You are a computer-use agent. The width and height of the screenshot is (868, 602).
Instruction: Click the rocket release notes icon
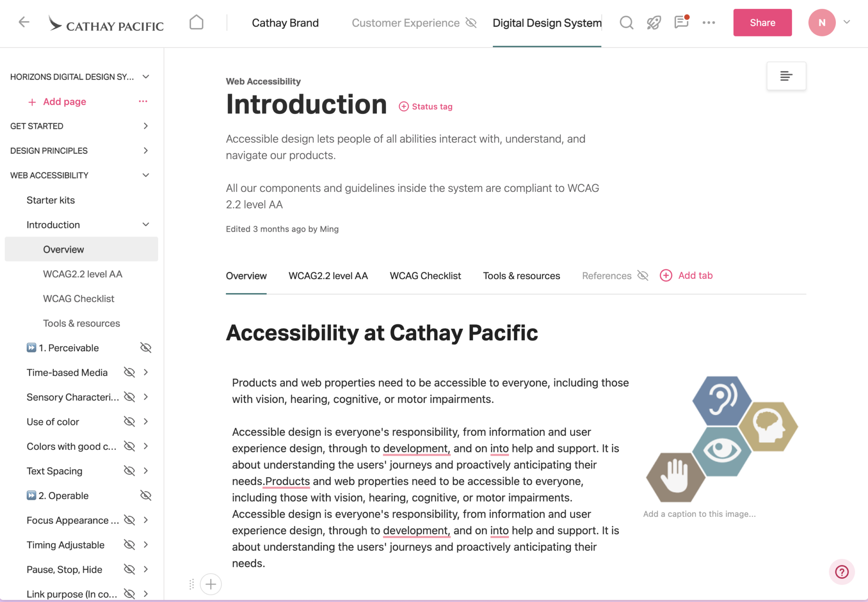(x=653, y=23)
